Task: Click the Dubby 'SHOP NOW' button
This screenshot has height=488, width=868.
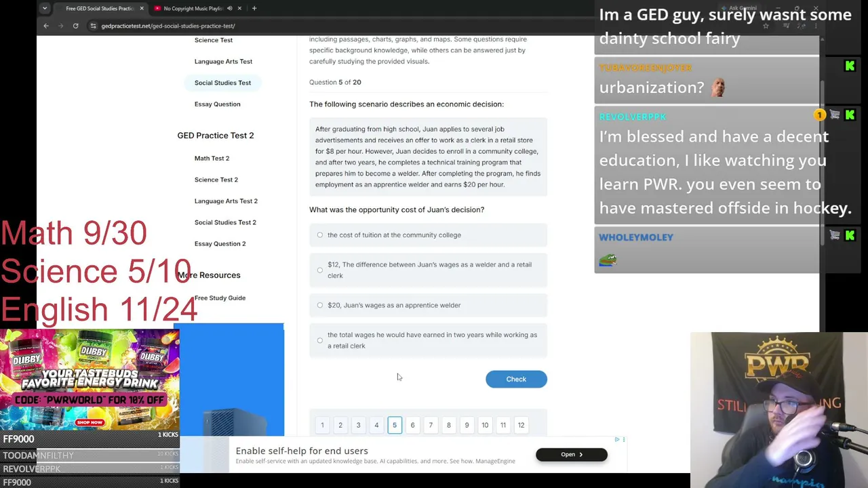Action: click(90, 422)
